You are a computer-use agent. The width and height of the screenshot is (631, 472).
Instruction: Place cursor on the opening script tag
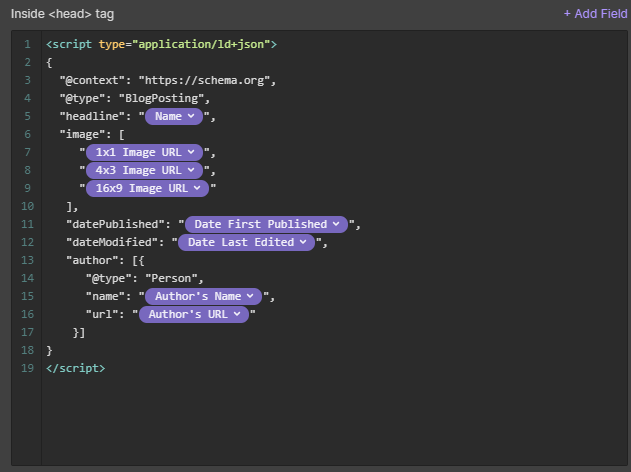tap(160, 44)
